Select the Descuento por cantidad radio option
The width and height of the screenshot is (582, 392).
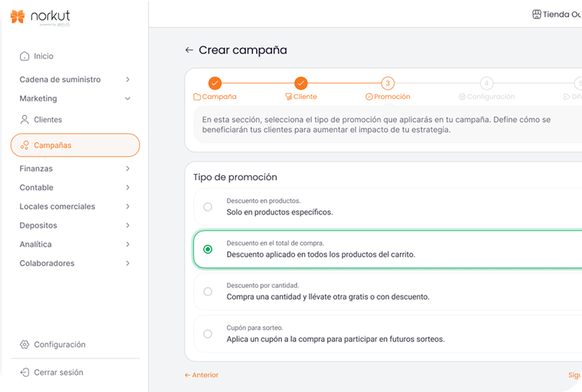[207, 292]
